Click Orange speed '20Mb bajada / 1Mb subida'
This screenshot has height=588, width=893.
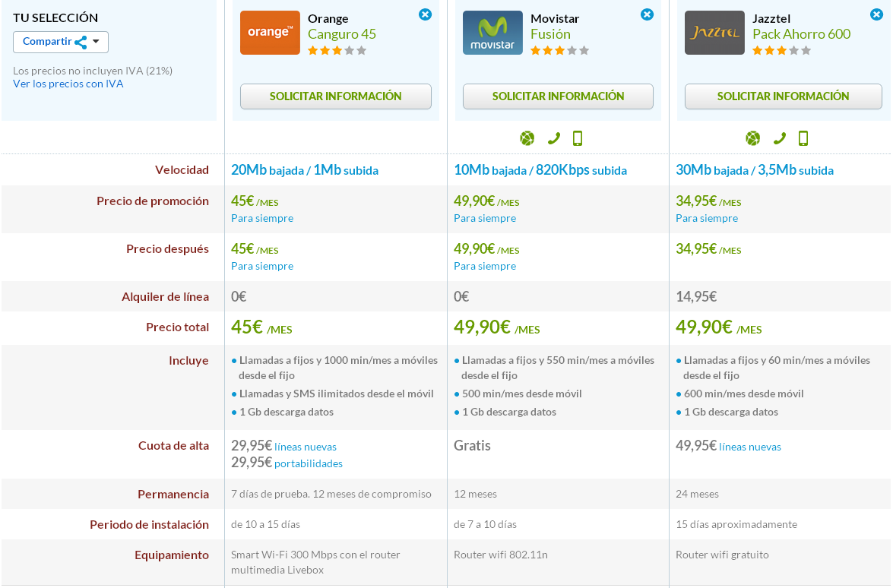pyautogui.click(x=305, y=170)
